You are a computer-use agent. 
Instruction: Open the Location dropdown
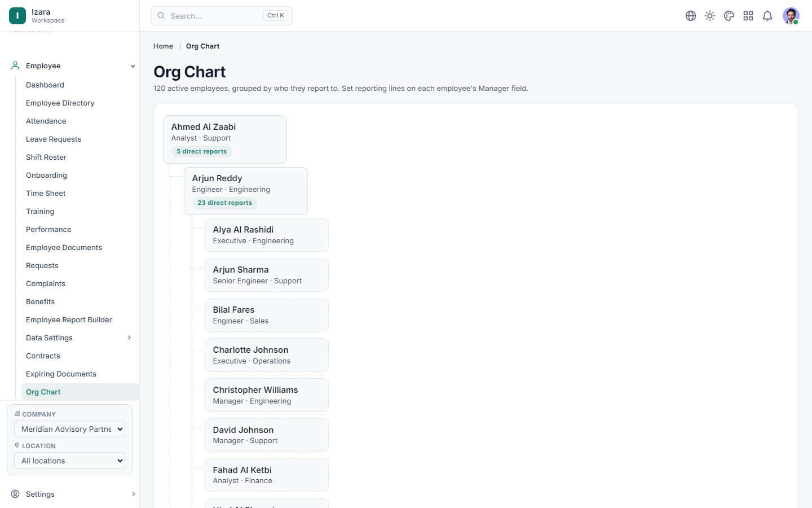69,461
